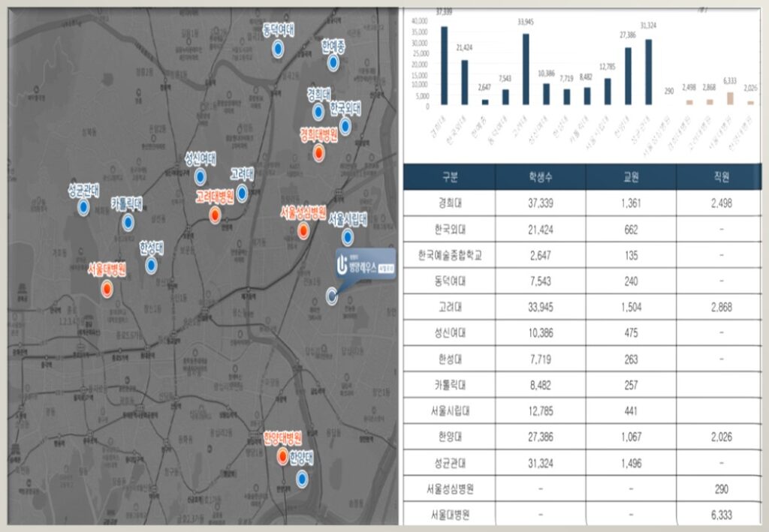This screenshot has height=532, width=769.
Task: Click the red 서울성심병원 map marker
Action: pos(303,231)
